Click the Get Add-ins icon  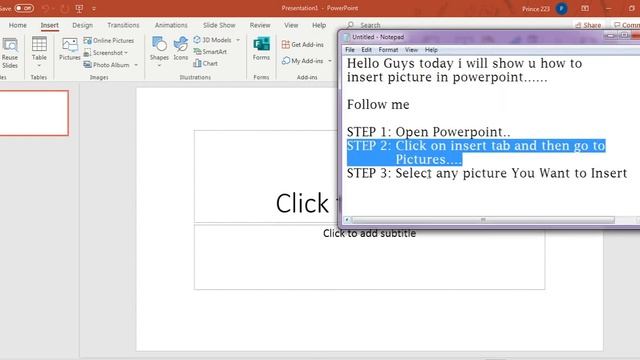click(x=286, y=44)
